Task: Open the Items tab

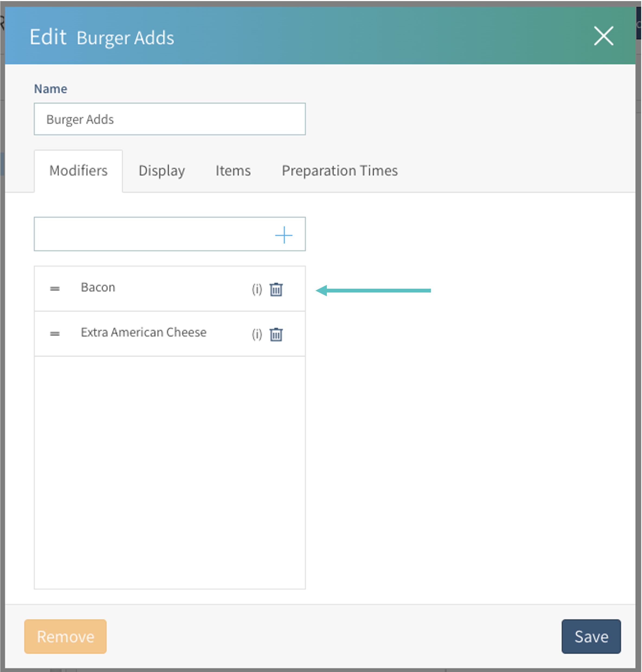Action: click(233, 171)
